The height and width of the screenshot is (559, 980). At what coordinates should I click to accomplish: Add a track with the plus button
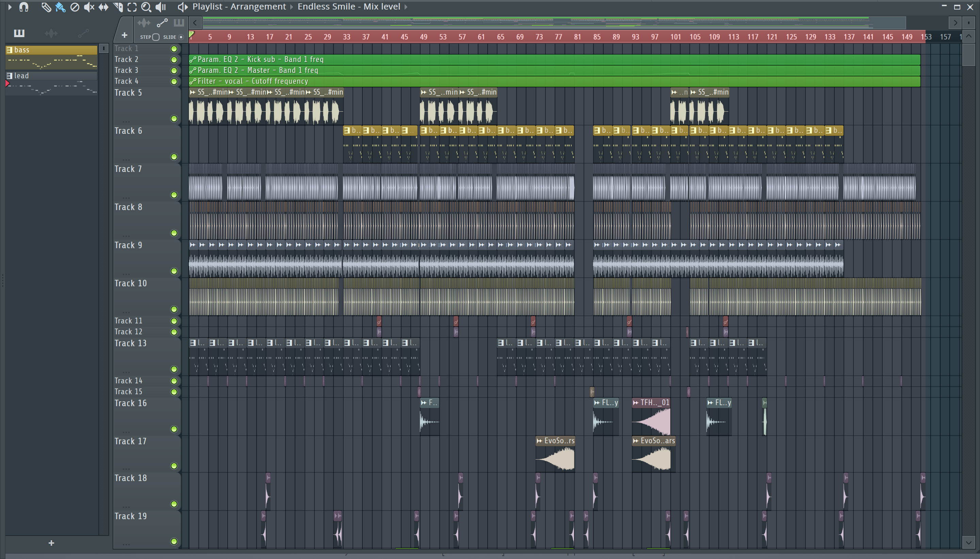click(124, 35)
